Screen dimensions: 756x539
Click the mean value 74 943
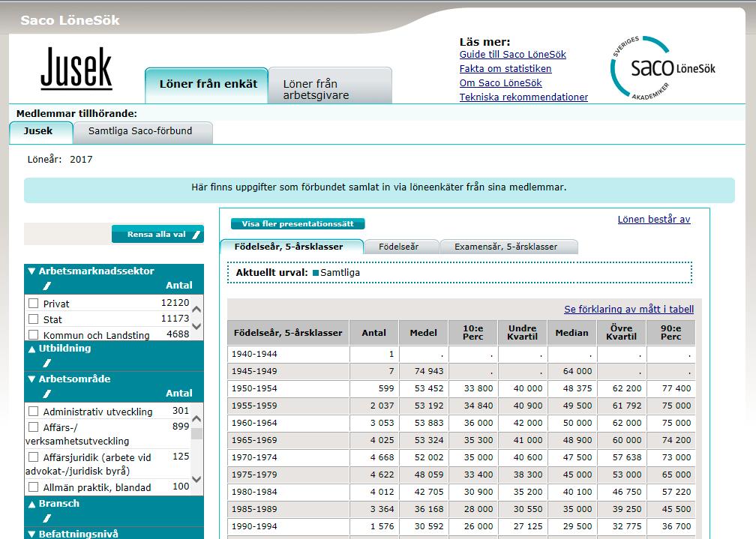coord(429,371)
